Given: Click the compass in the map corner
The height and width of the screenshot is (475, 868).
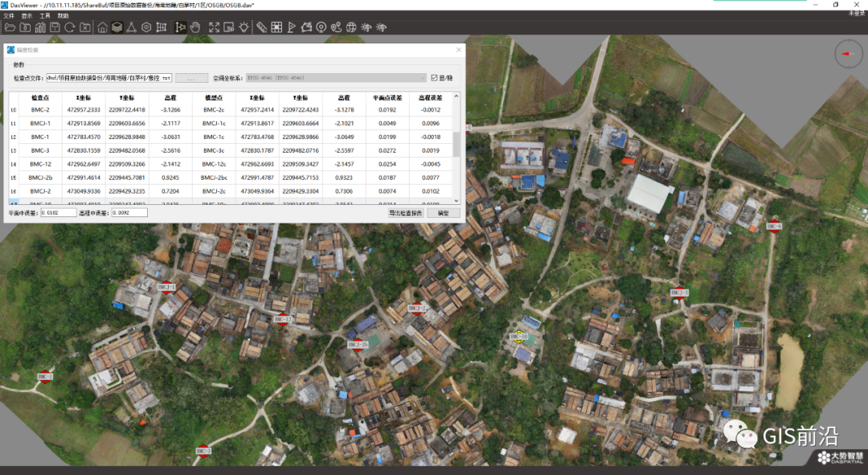Looking at the screenshot, I should coord(848,55).
